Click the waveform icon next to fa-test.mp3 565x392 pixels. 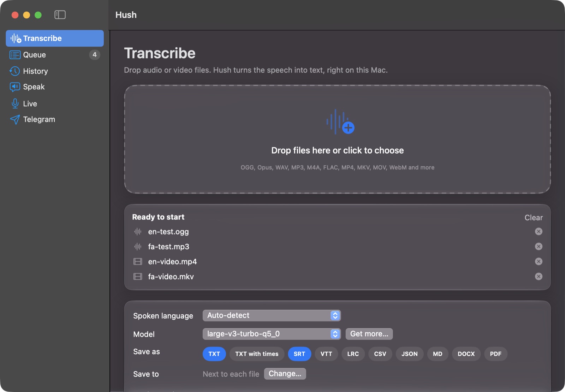coord(138,247)
